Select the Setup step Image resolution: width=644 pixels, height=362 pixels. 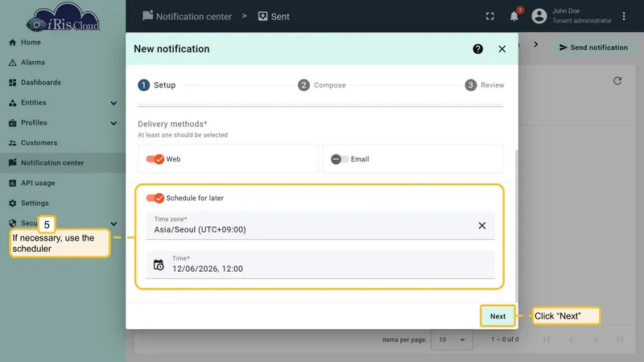[157, 85]
